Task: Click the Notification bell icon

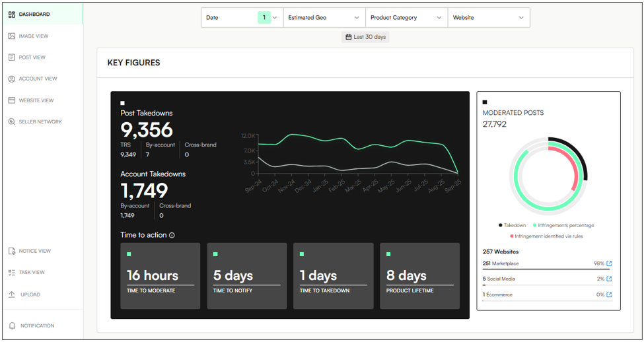Action: 12,326
